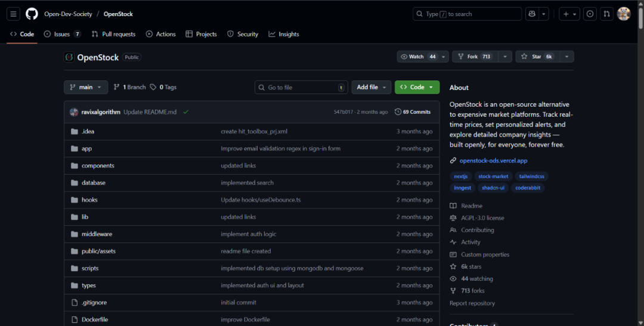Open the Security tab
Viewport: 644px width, 326px height.
[243, 34]
